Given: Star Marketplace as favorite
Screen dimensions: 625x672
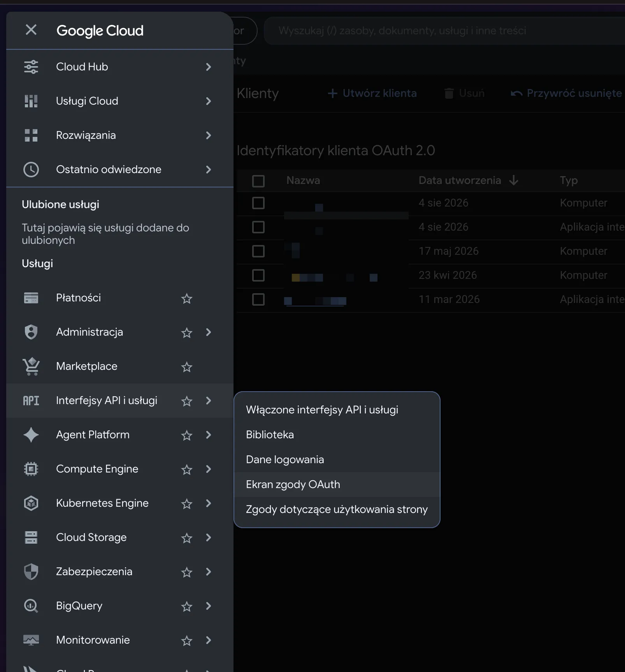Looking at the screenshot, I should 187,367.
